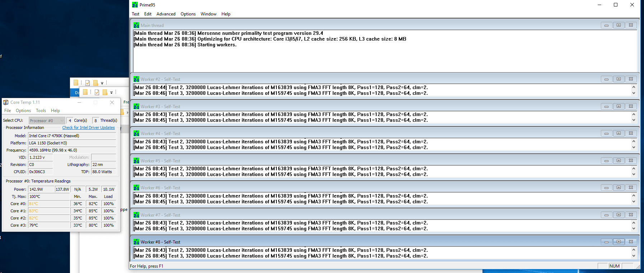The height and width of the screenshot is (273, 644).
Task: Click Worker #8 window icon
Action: click(x=136, y=242)
